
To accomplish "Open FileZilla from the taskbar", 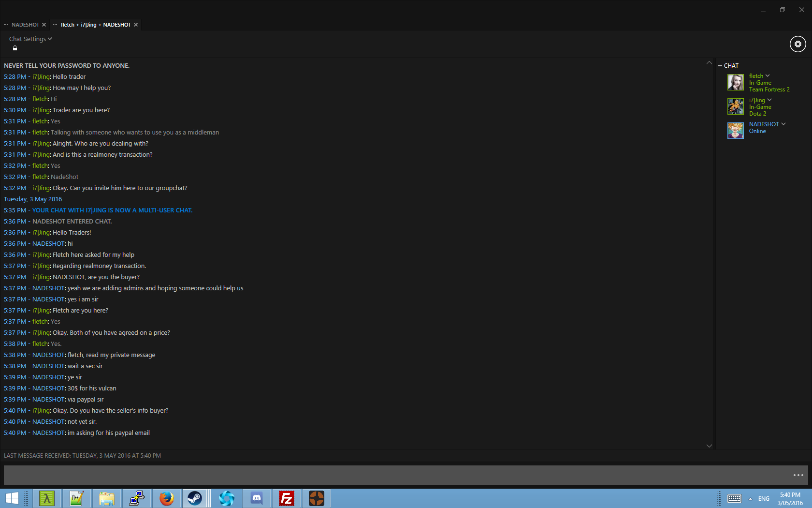I will click(x=287, y=498).
